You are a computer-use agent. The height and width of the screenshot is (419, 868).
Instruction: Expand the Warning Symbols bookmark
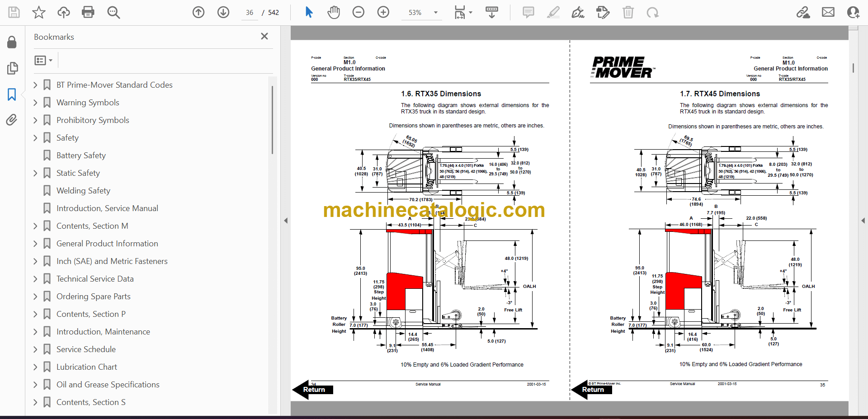pos(36,103)
